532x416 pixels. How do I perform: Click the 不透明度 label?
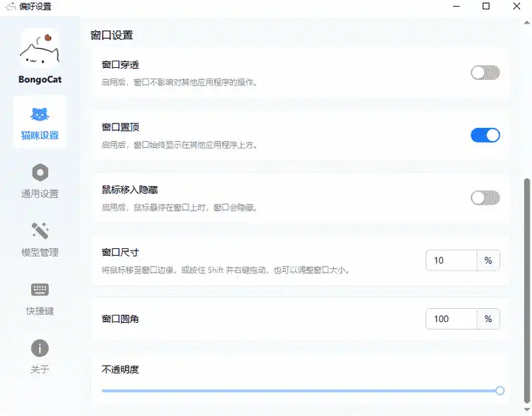click(120, 369)
